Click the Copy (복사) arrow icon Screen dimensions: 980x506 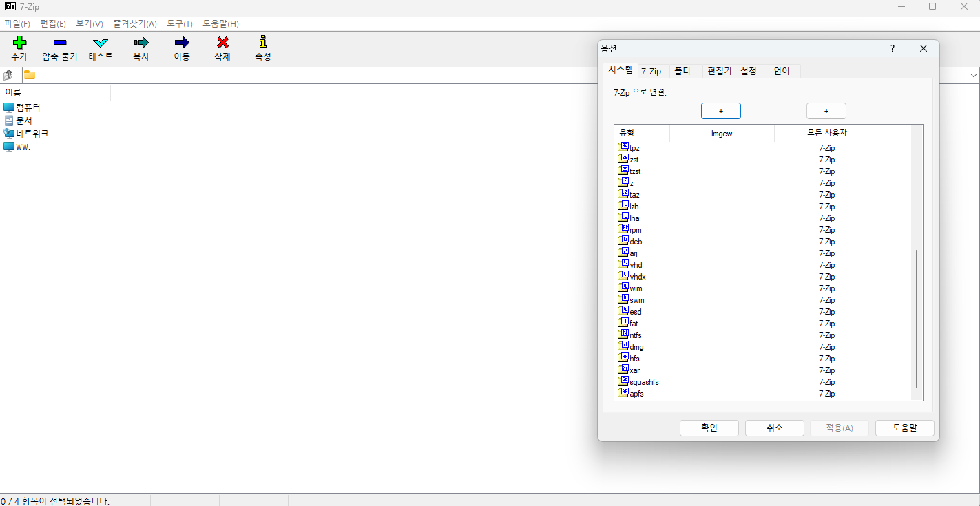click(x=141, y=43)
